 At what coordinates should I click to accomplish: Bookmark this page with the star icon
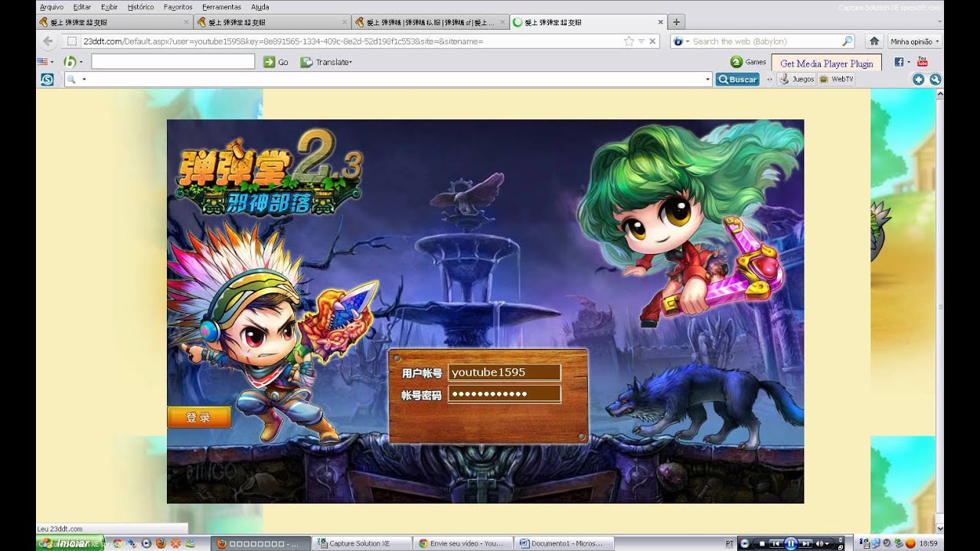pyautogui.click(x=629, y=41)
